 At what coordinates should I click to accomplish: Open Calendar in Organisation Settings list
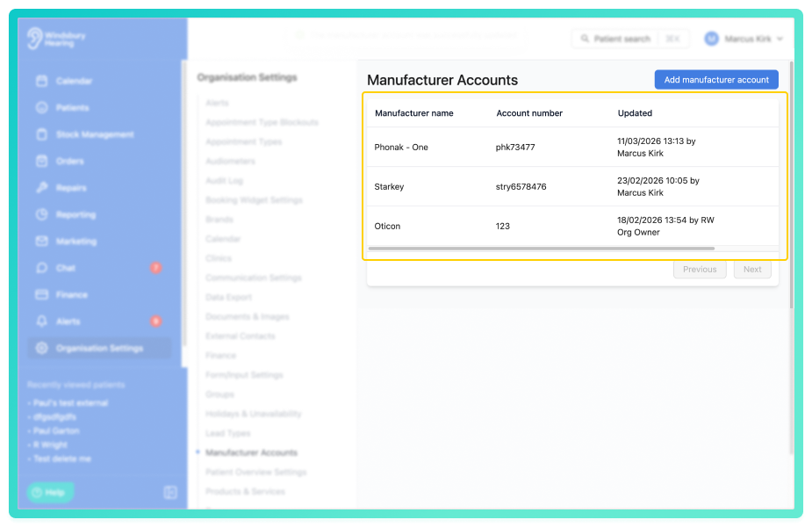(223, 239)
